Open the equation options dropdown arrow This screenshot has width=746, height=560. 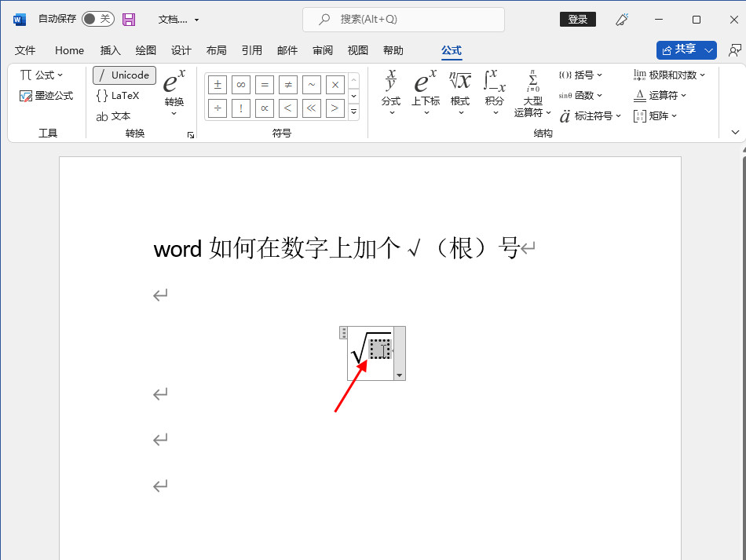(399, 375)
